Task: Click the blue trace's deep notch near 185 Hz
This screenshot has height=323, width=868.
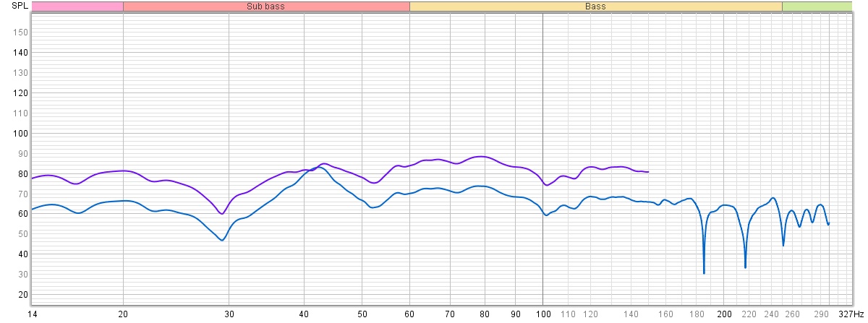Action: click(704, 272)
